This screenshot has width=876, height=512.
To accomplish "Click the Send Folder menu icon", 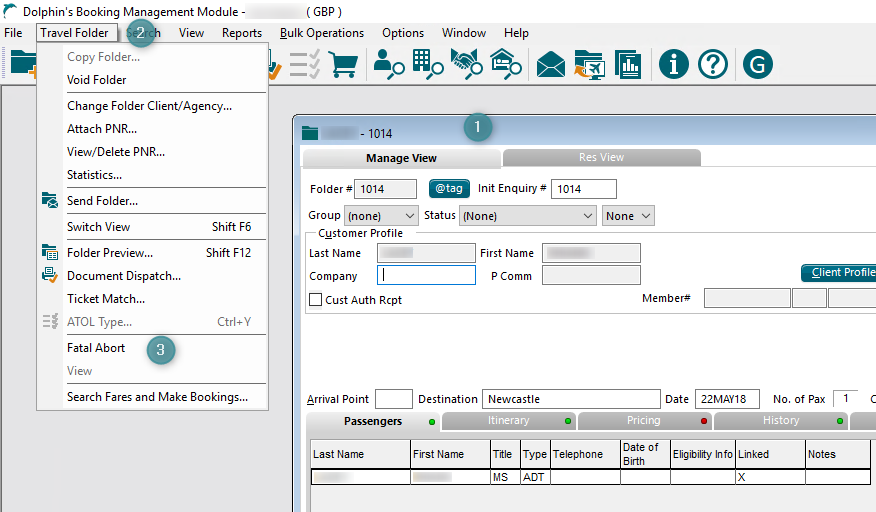I will tap(50, 200).
